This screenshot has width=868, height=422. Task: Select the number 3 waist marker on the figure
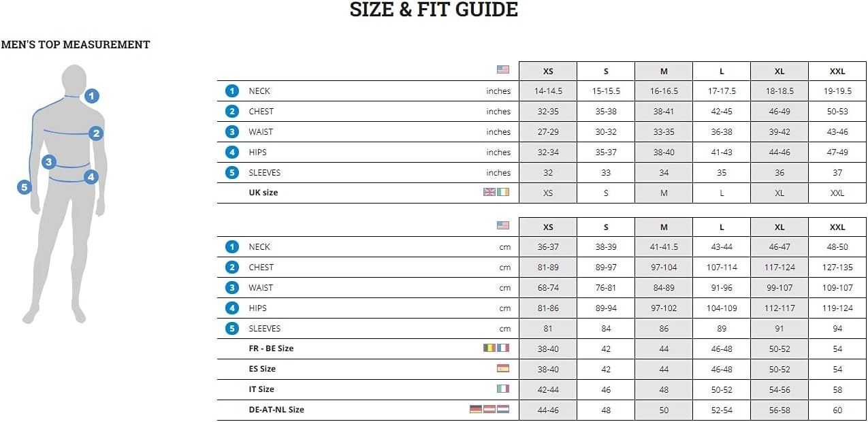(48, 162)
